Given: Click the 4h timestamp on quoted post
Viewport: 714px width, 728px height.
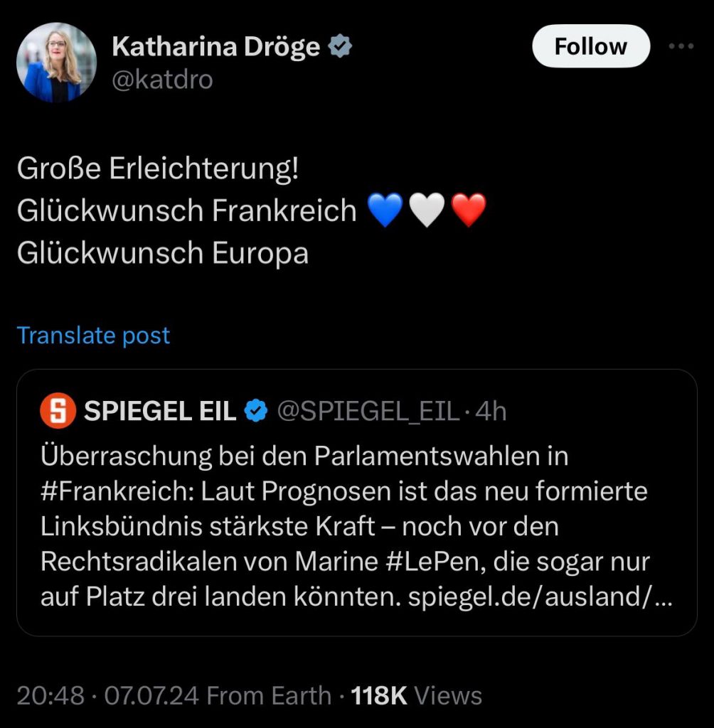Looking at the screenshot, I should tap(491, 411).
